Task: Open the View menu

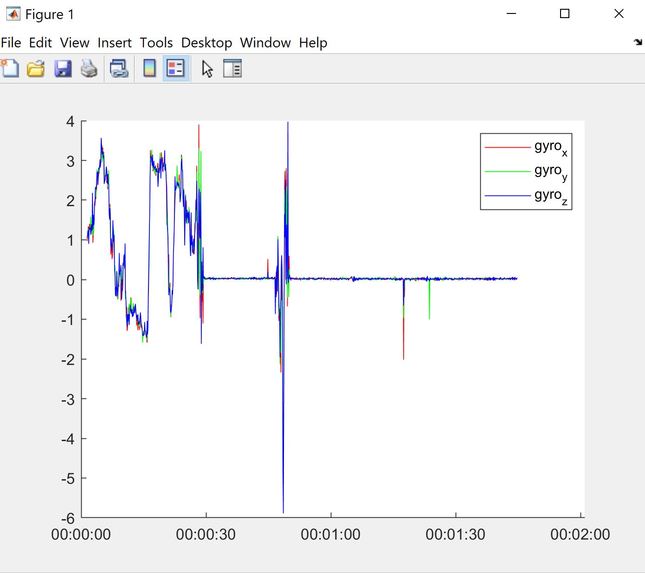Action: [x=74, y=42]
